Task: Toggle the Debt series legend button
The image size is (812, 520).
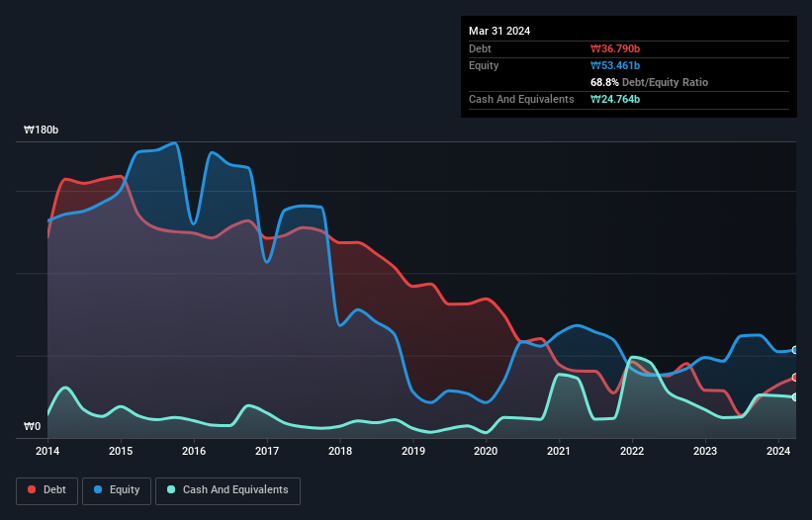Action: tap(47, 490)
